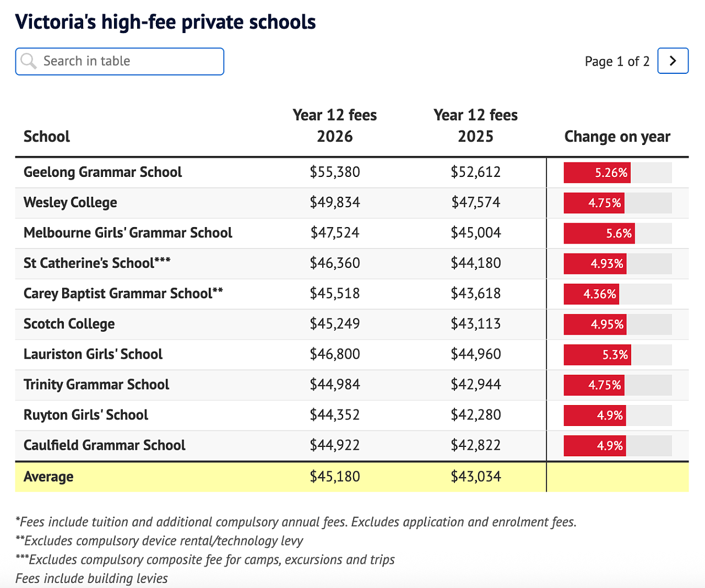Select Trinity Grammar School $42,944 cell

tap(476, 385)
